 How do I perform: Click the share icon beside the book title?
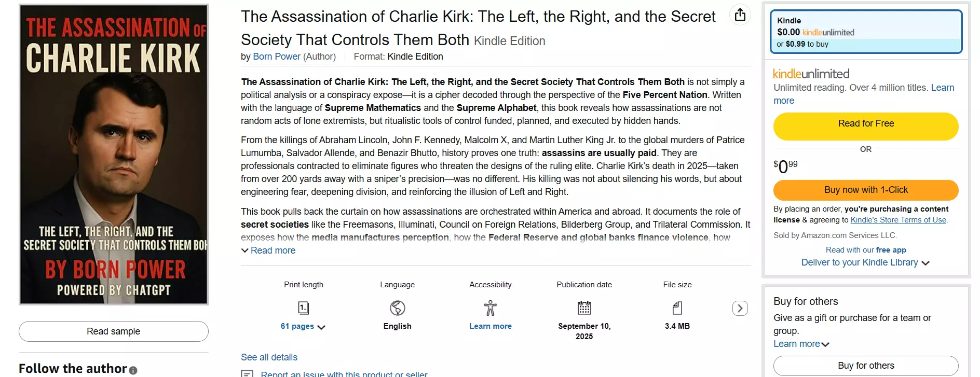[740, 15]
